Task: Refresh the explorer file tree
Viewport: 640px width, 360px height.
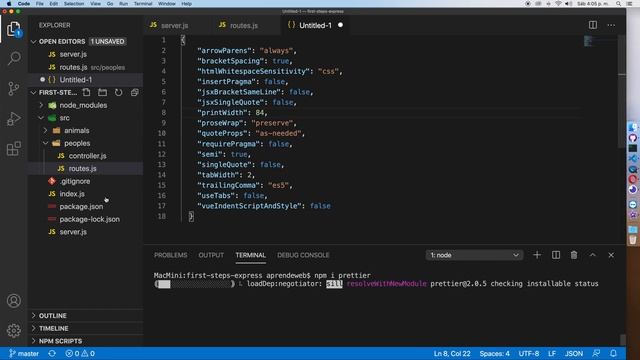Action: point(118,93)
